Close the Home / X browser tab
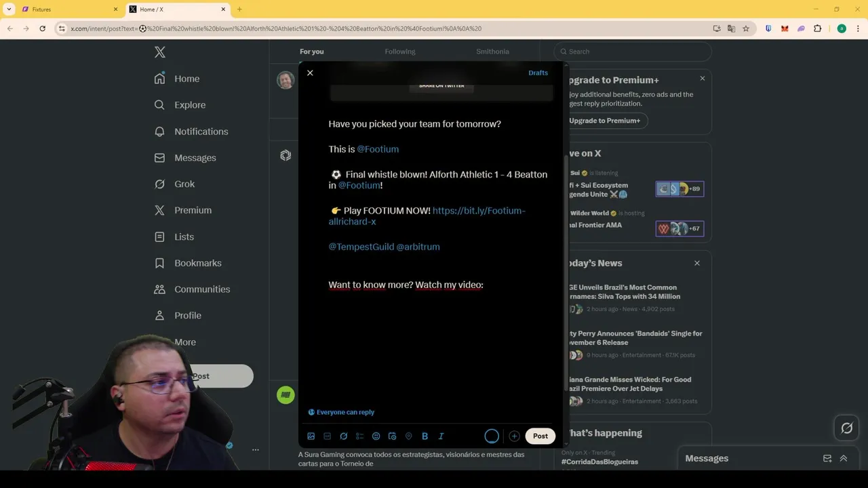Image resolution: width=868 pixels, height=488 pixels. [223, 9]
